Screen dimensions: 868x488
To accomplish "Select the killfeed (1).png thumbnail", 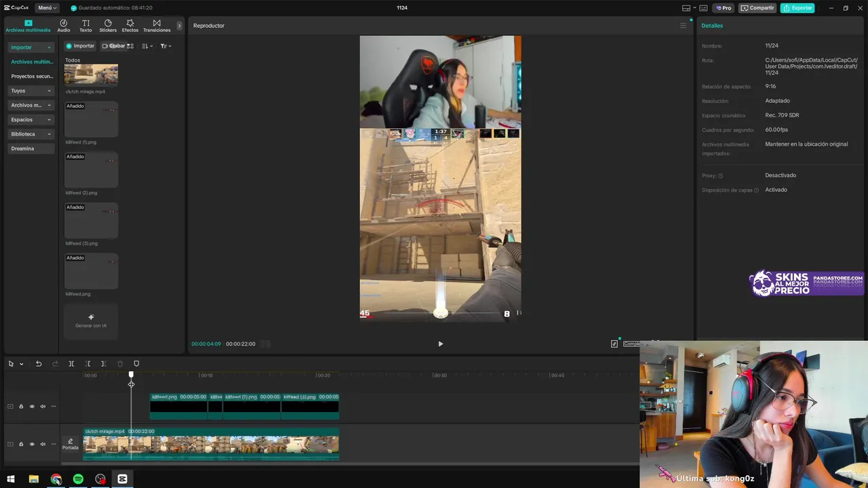I will [x=91, y=119].
